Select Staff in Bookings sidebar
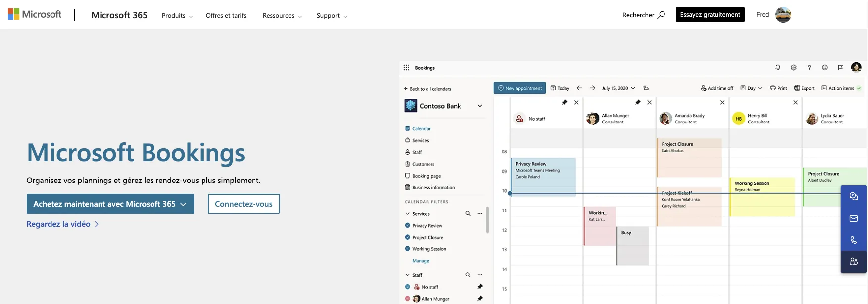Image resolution: width=868 pixels, height=304 pixels. [x=413, y=152]
